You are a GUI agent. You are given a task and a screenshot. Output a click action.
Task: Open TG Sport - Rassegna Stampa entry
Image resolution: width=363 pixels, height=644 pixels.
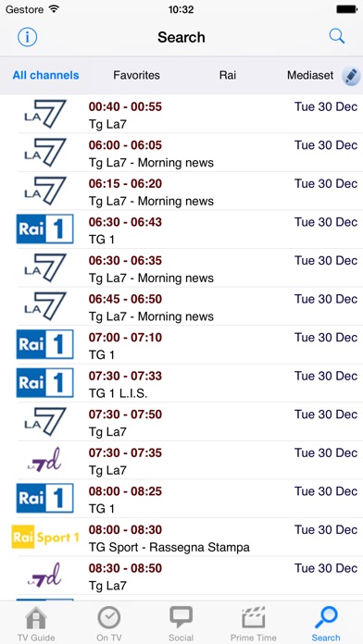pyautogui.click(x=181, y=538)
